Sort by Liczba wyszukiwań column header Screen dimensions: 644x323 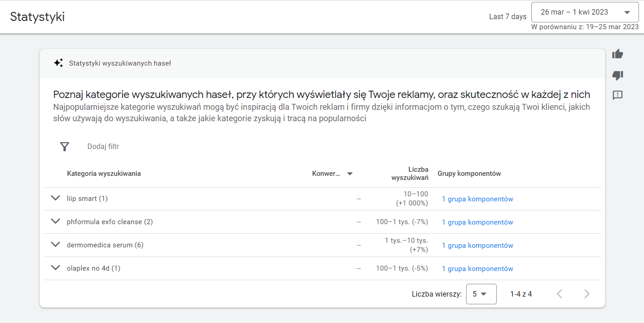click(x=410, y=174)
